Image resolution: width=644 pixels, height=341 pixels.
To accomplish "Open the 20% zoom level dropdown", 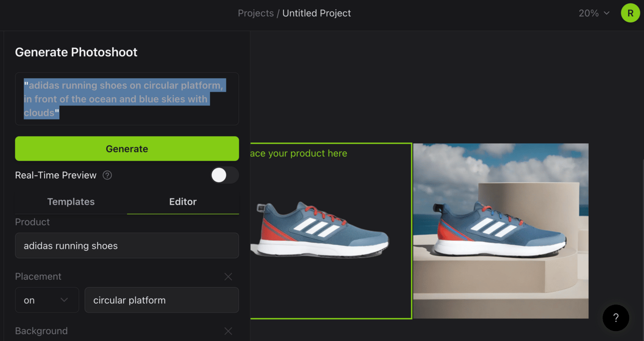I will (x=594, y=13).
